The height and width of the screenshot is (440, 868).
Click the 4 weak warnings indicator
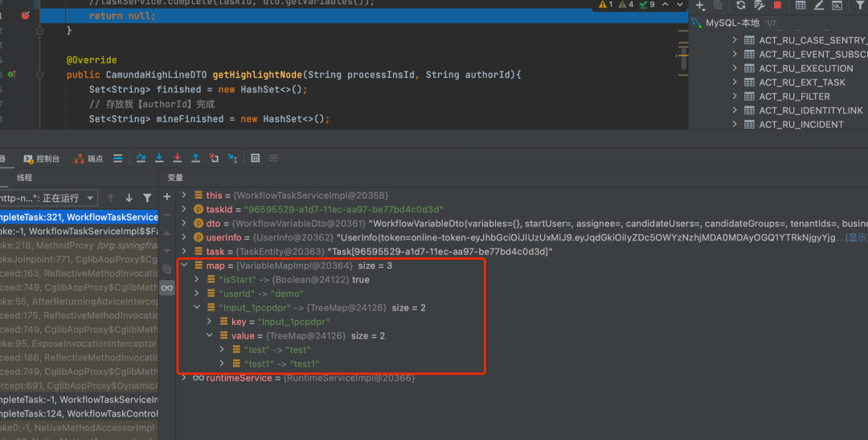(x=625, y=5)
